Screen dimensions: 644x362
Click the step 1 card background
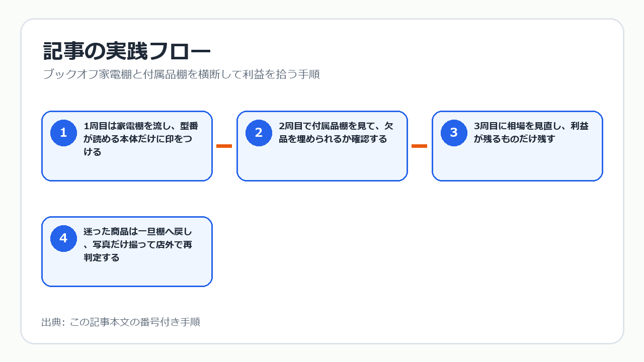tap(127, 169)
